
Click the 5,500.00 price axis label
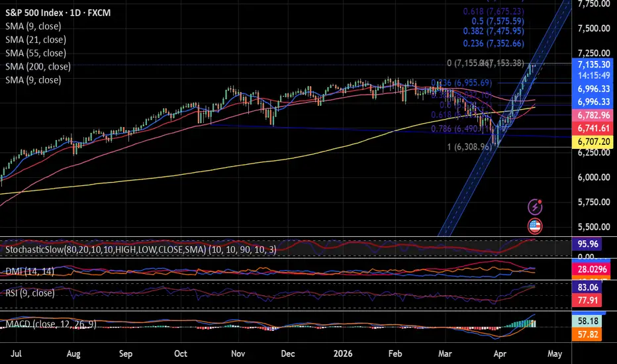pos(594,227)
